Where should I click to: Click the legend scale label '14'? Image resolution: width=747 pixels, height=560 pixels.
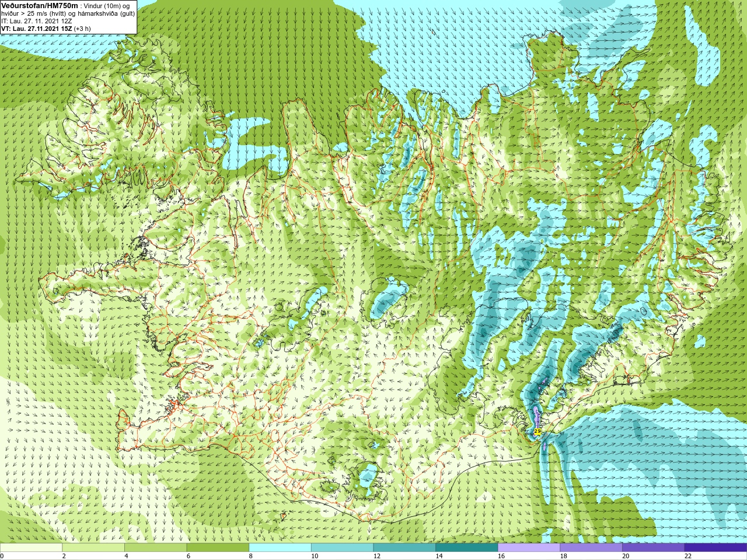click(439, 556)
